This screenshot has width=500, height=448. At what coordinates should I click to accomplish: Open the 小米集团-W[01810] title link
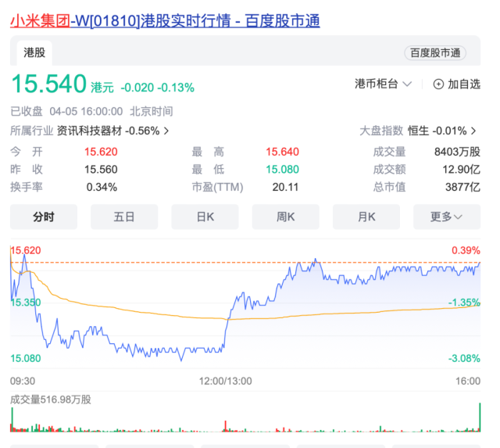(x=164, y=21)
